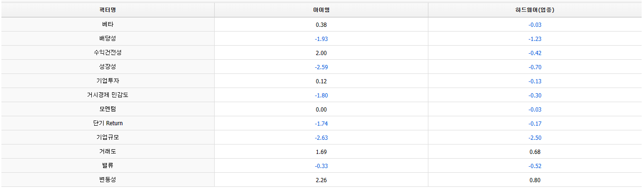Select the 단기 Return factor name cell

[x=108, y=123]
